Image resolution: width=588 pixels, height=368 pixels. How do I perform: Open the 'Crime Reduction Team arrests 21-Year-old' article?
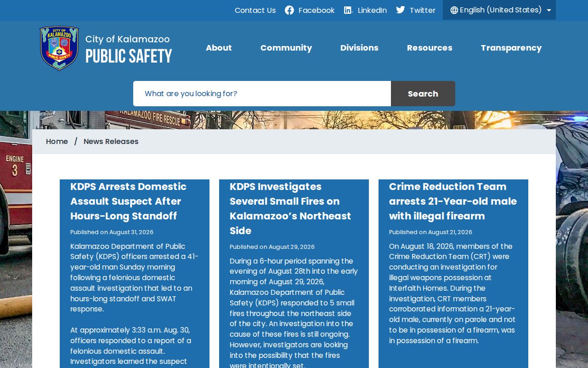point(453,201)
